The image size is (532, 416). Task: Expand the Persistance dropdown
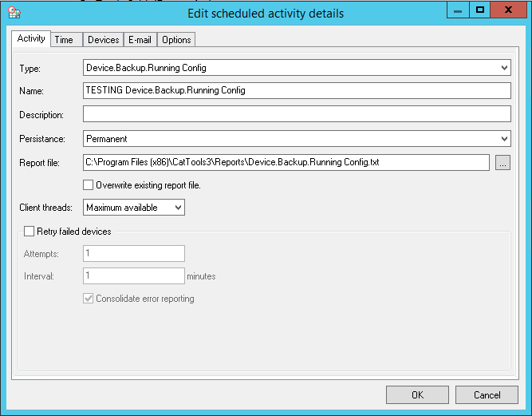click(504, 139)
